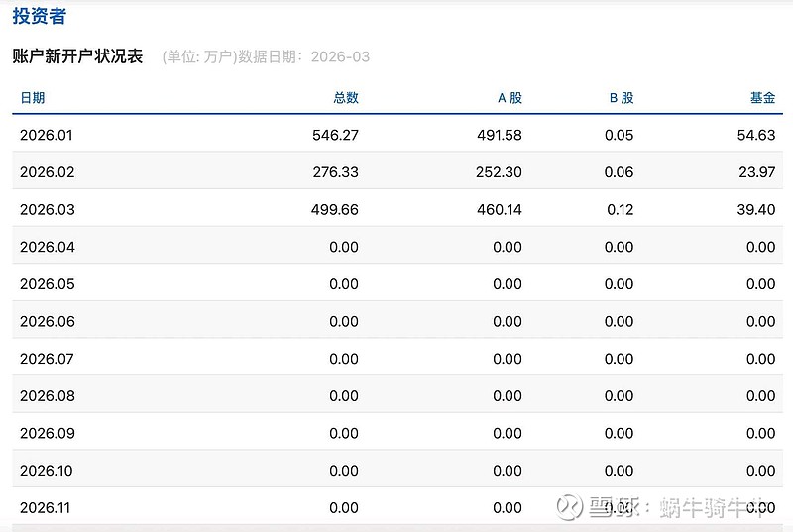
Task: Select the 2026.01 date row
Action: tap(47, 135)
